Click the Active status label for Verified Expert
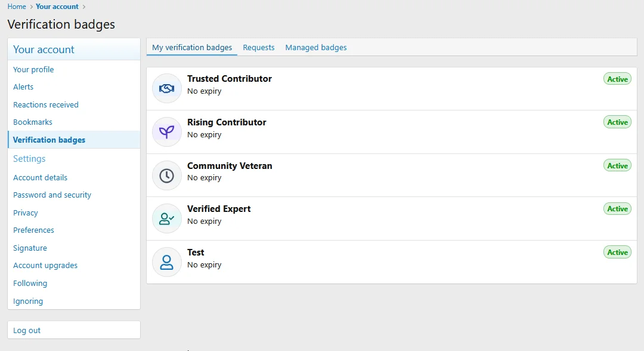This screenshot has width=644, height=351. 617,209
